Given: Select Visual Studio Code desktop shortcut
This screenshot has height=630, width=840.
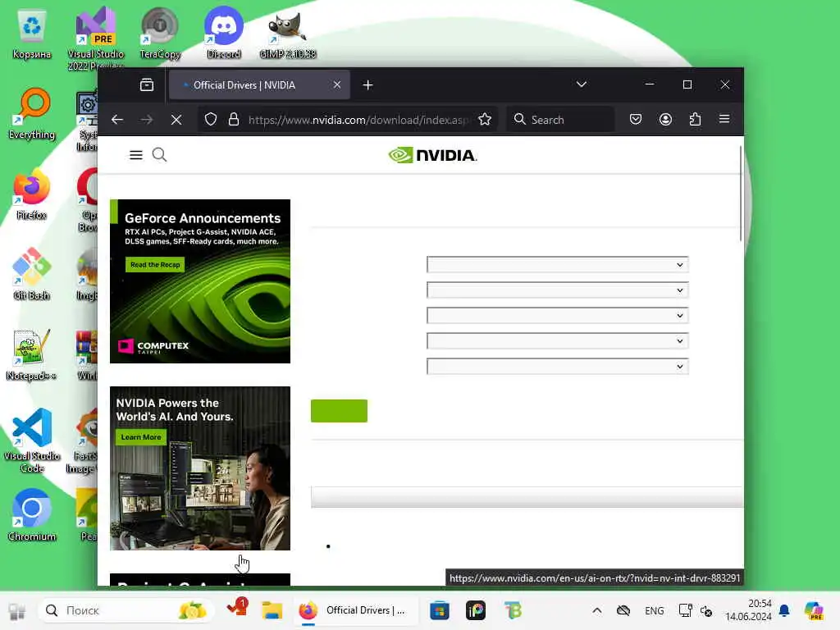Looking at the screenshot, I should click(32, 441).
